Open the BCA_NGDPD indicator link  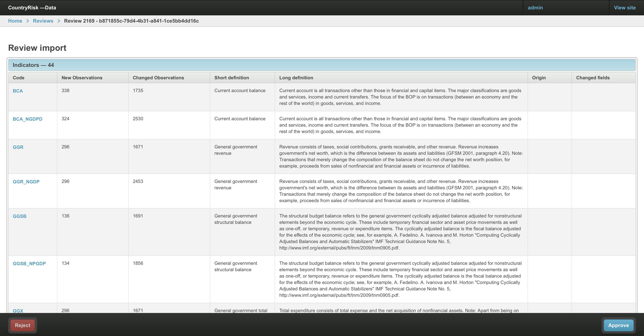pos(28,119)
